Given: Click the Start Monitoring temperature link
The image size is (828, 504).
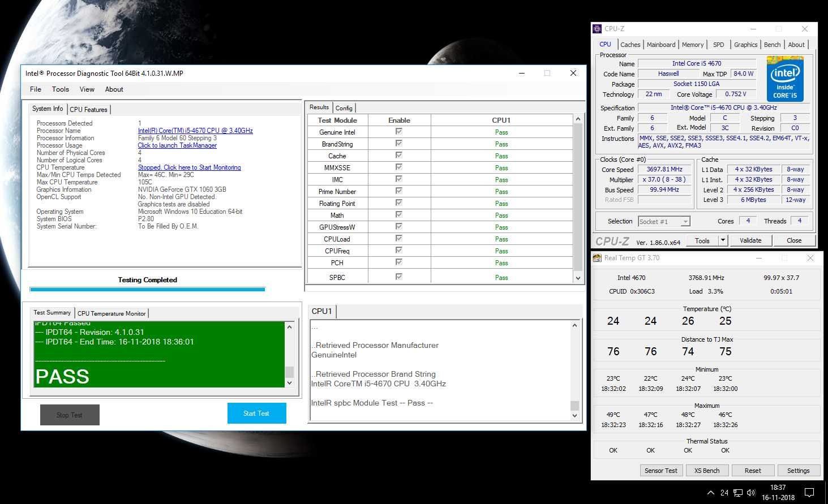Looking at the screenshot, I should pyautogui.click(x=190, y=167).
